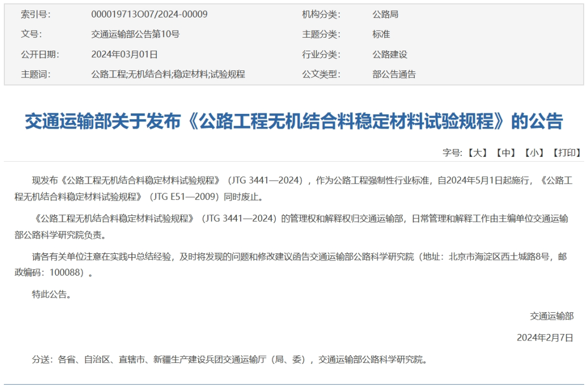Image resolution: width=588 pixels, height=389 pixels.
Task: Click the announcement title heading
Action: click(x=294, y=121)
